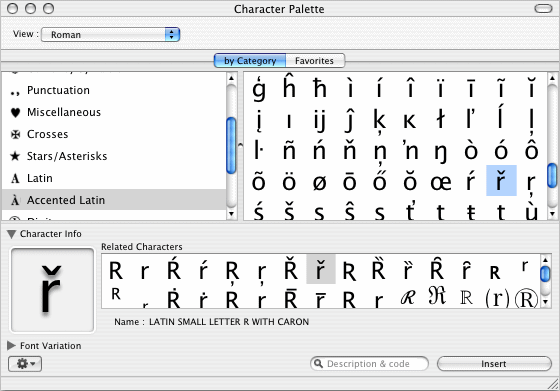Open the View Roman popup menu
Image resolution: width=560 pixels, height=391 pixels.
coord(110,35)
